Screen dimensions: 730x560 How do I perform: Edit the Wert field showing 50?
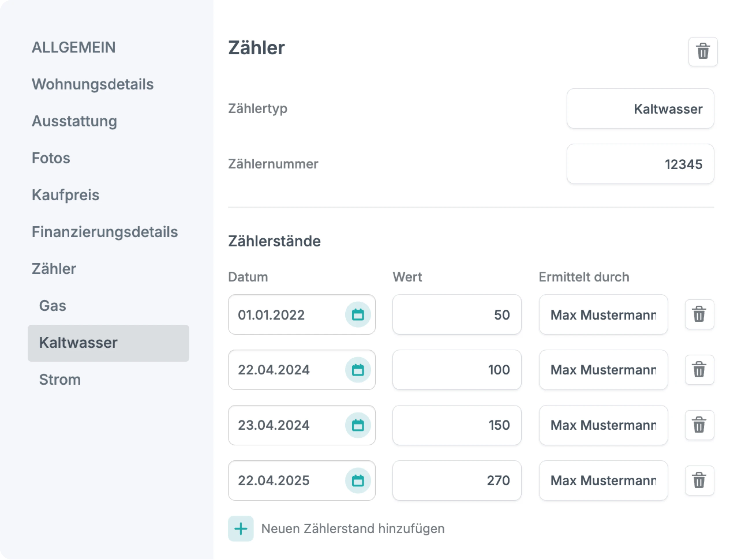click(x=457, y=314)
